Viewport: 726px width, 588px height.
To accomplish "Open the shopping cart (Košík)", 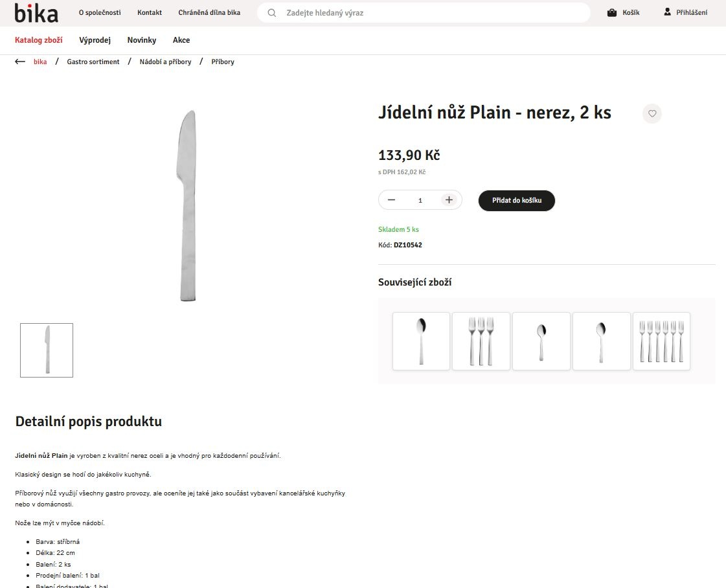I will [623, 12].
